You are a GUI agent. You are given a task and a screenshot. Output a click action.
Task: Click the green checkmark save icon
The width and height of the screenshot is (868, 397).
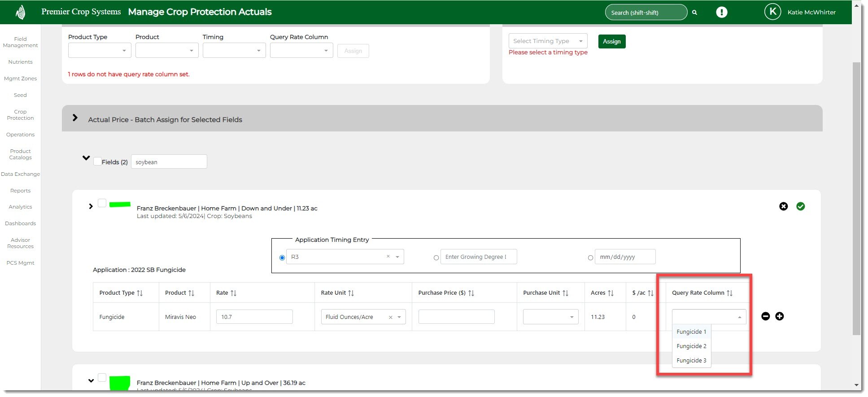pyautogui.click(x=800, y=206)
